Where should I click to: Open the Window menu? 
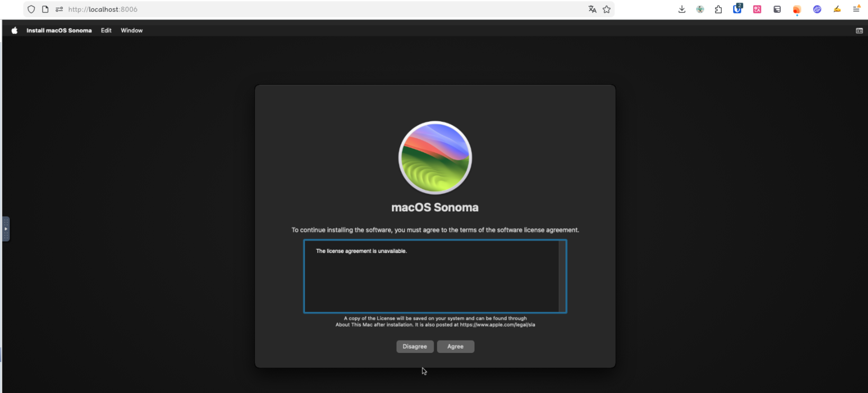point(131,30)
